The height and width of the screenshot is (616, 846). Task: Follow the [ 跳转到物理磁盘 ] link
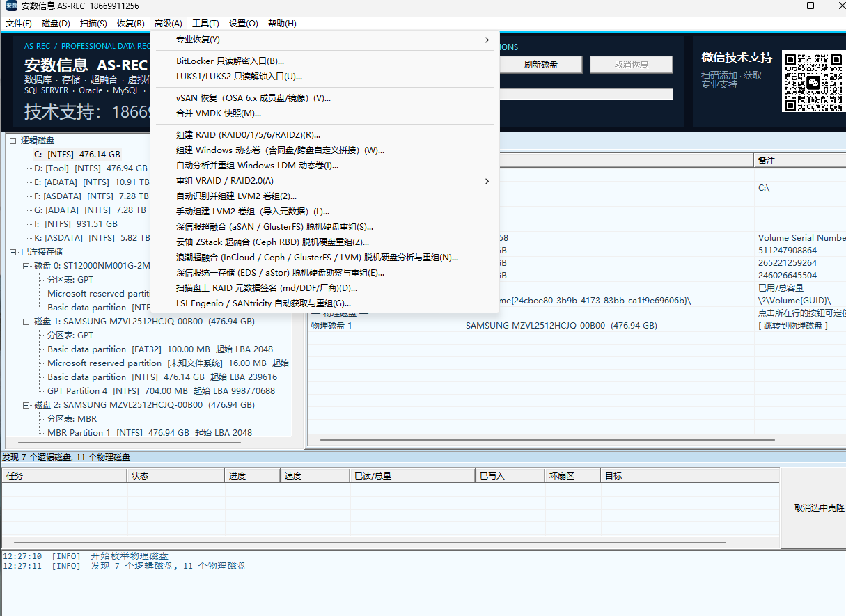pyautogui.click(x=793, y=326)
